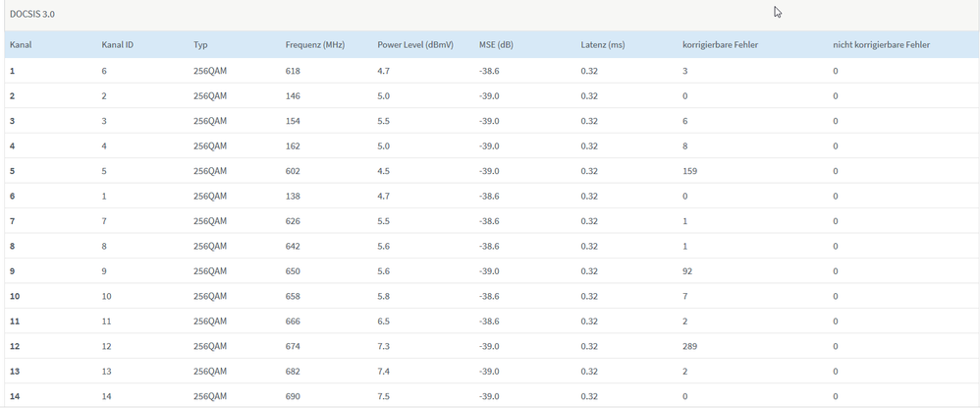
Task: Select the 690 MHz frequency cell
Action: click(x=293, y=396)
